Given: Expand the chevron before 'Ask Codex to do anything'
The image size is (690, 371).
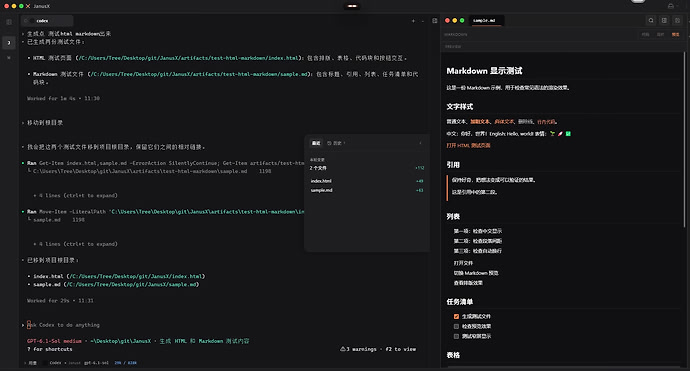Looking at the screenshot, I should [x=23, y=325].
